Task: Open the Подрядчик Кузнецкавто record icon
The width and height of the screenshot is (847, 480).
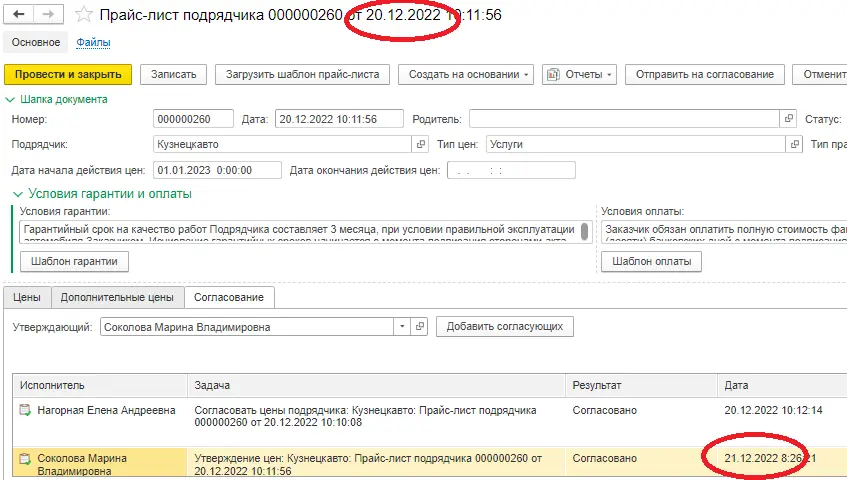Action: [x=420, y=144]
